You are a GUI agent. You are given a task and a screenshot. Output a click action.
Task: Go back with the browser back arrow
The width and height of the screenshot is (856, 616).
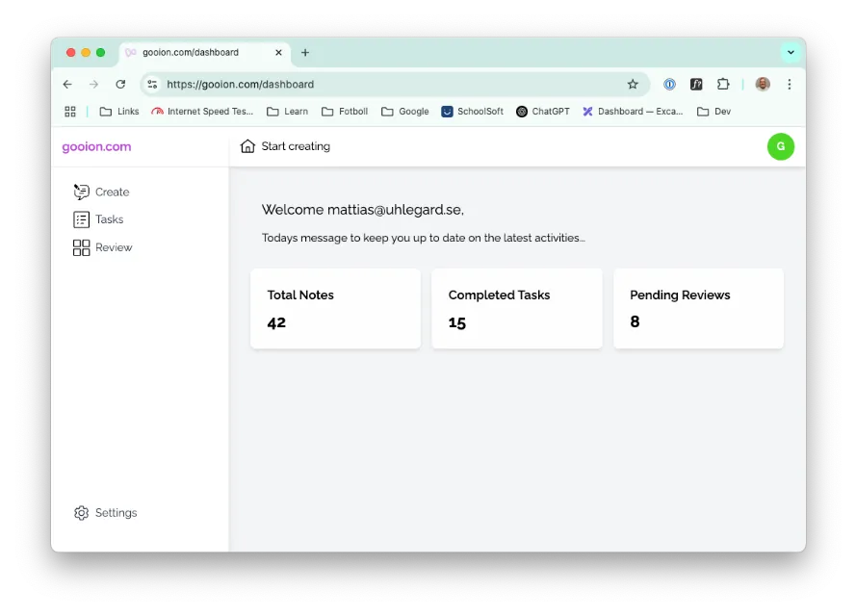[67, 84]
